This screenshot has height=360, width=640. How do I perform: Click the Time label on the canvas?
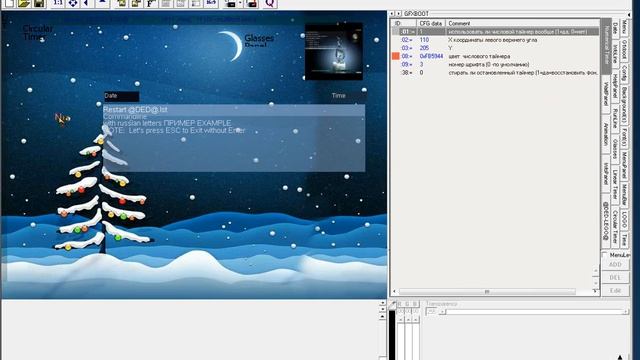click(x=338, y=96)
